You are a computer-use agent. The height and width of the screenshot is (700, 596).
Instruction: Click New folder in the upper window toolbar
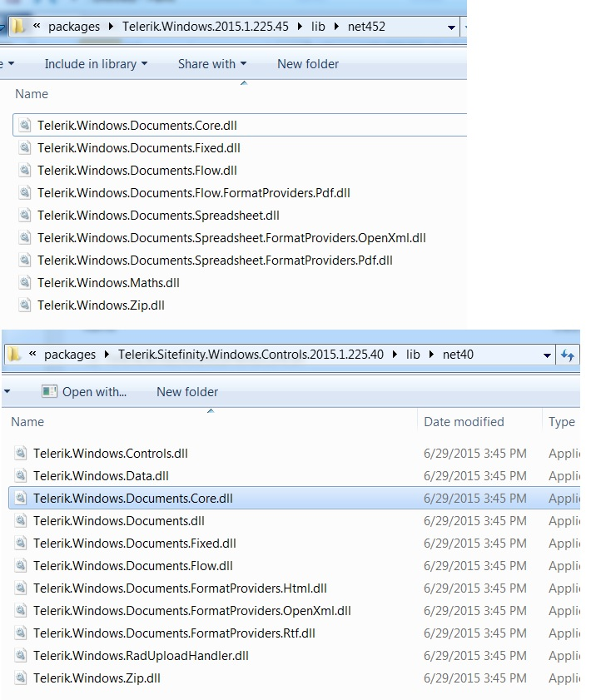click(x=307, y=64)
